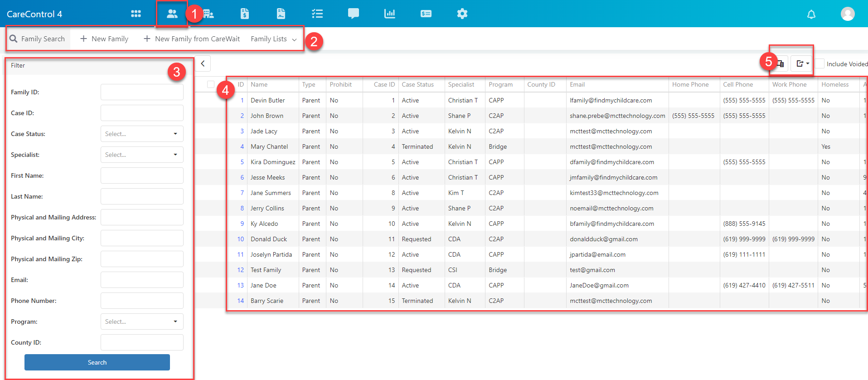This screenshot has width=868, height=380.
Task: Select the John Brown name cell
Action: (273, 116)
